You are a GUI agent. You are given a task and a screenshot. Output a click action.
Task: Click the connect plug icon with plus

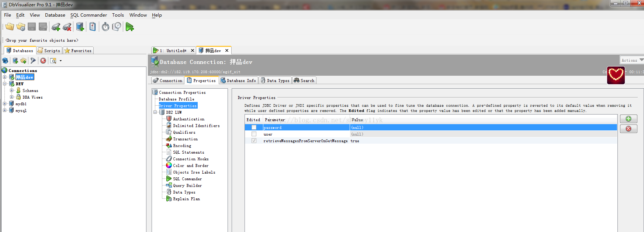pyautogui.click(x=56, y=27)
